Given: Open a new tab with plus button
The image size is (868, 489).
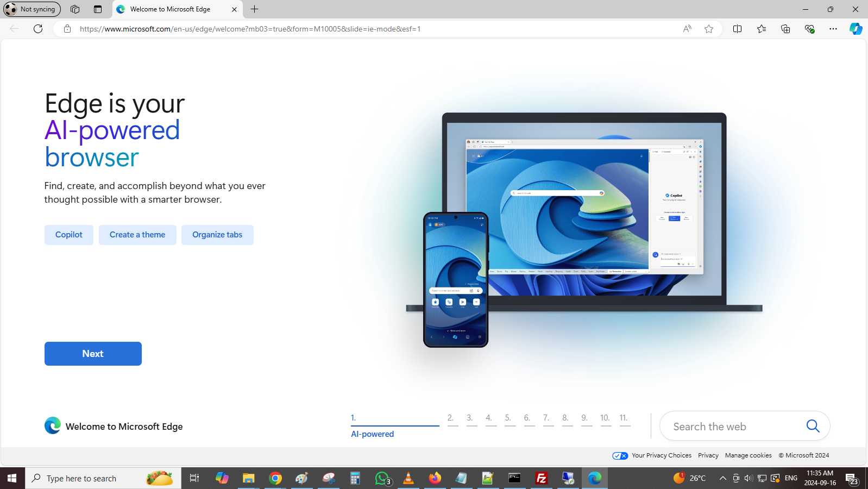Looking at the screenshot, I should pyautogui.click(x=254, y=9).
